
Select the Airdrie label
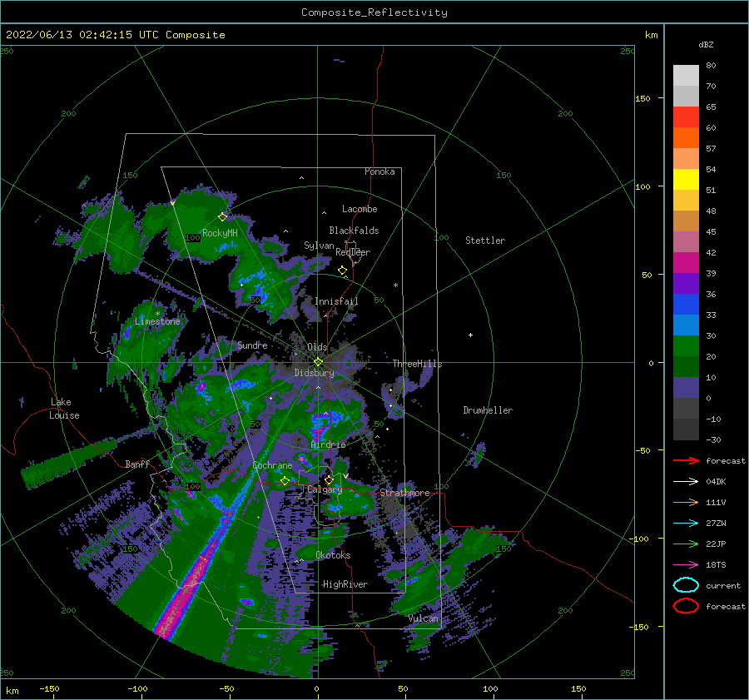328,444
